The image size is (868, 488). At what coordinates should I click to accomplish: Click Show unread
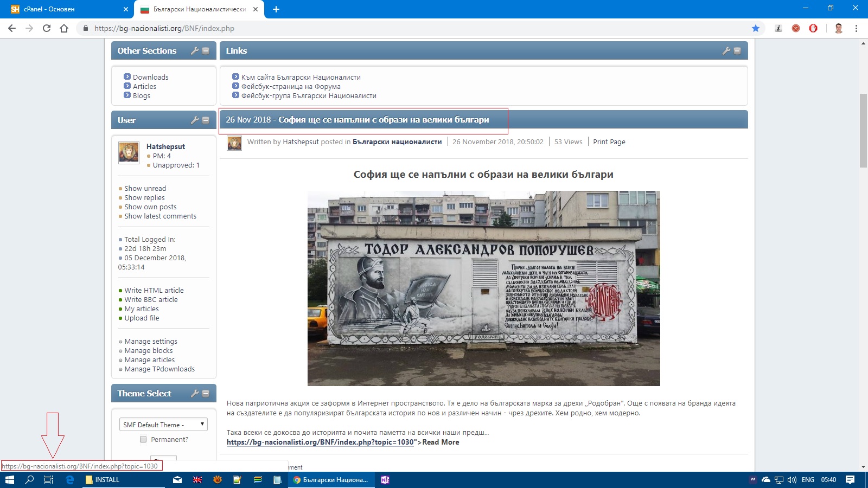[x=145, y=188]
